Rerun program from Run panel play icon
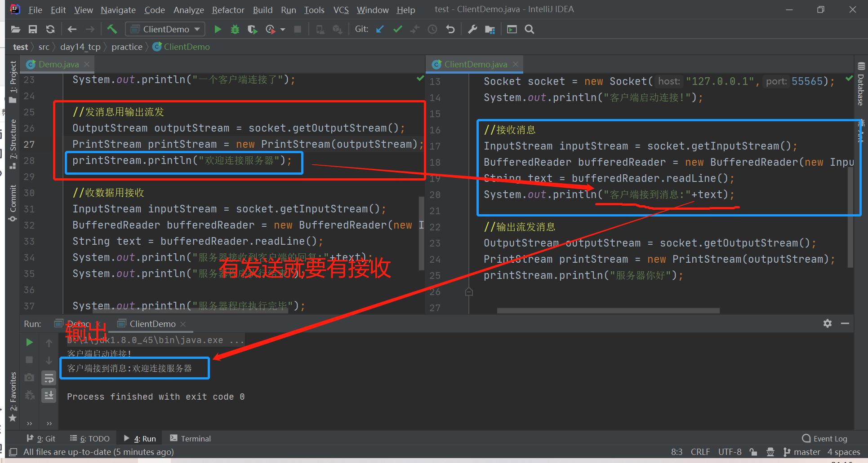868x463 pixels. click(x=30, y=342)
